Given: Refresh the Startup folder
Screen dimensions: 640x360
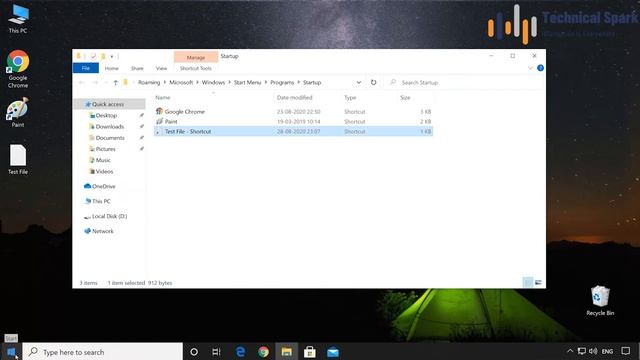Looking at the screenshot, I should [x=373, y=82].
